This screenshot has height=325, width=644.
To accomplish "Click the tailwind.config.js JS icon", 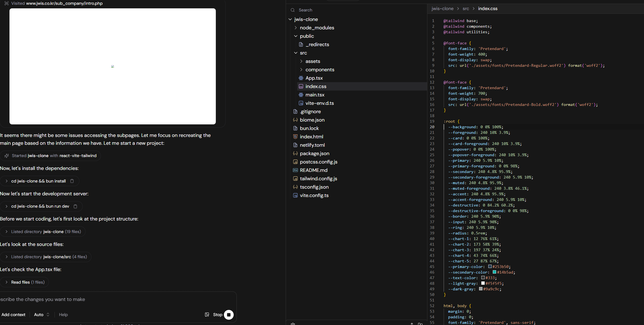I will [x=295, y=179].
